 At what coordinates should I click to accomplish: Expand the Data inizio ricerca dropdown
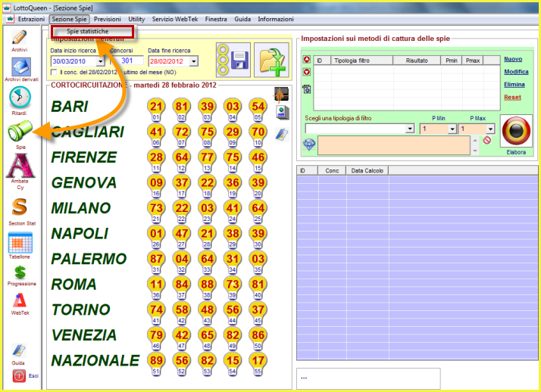pyautogui.click(x=101, y=61)
